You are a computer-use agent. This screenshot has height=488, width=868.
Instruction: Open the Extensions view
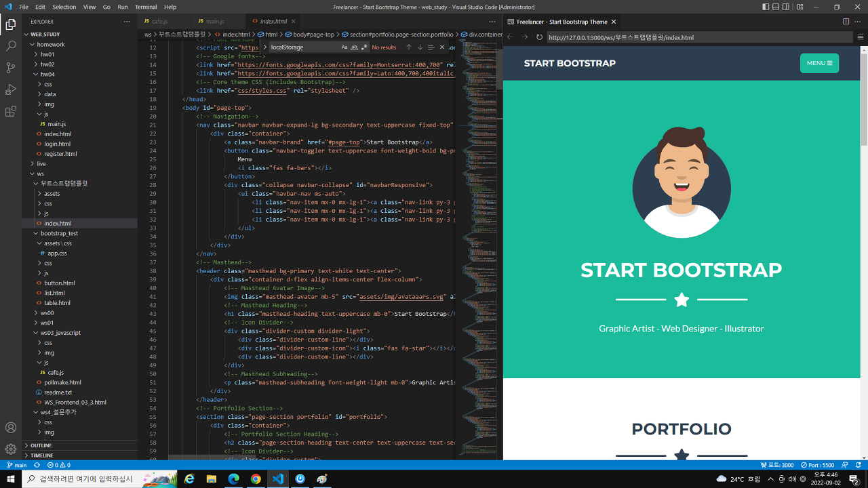pyautogui.click(x=11, y=111)
